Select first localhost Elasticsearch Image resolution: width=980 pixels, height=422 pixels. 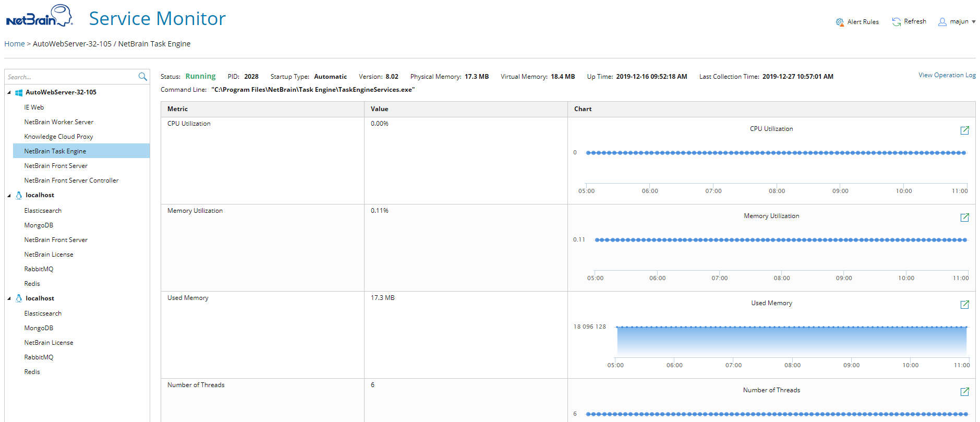[43, 211]
